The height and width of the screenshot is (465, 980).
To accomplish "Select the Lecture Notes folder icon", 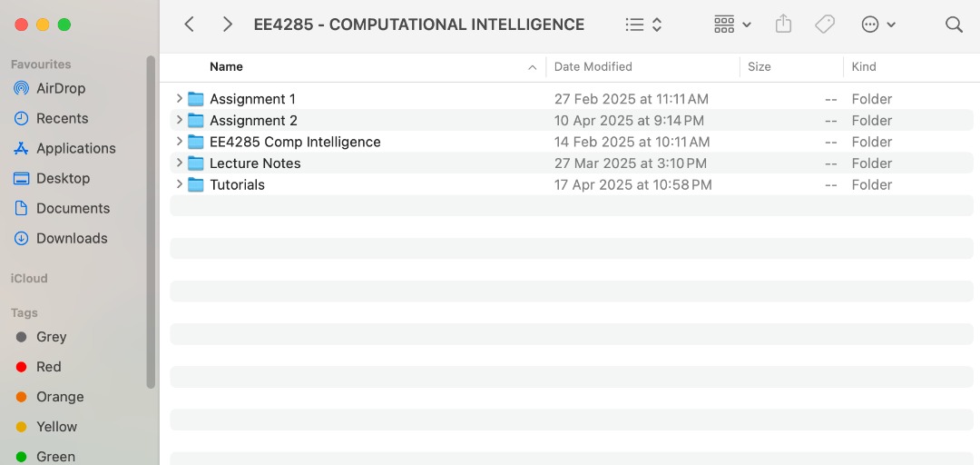I will [196, 163].
